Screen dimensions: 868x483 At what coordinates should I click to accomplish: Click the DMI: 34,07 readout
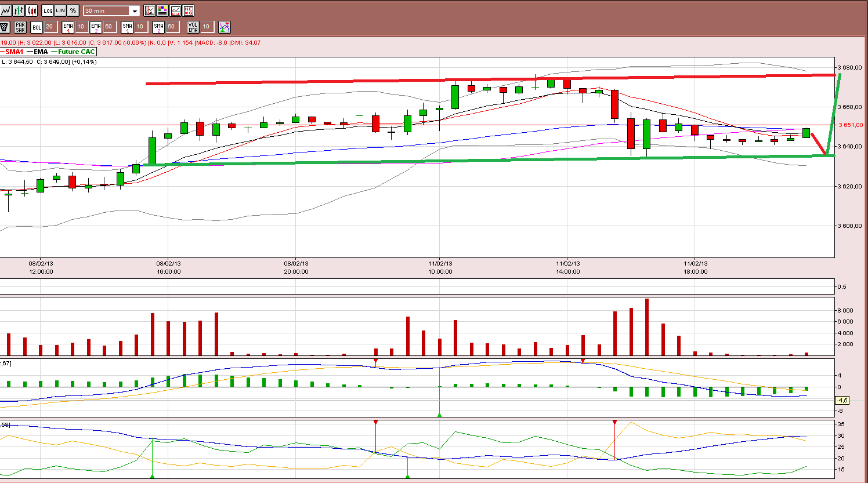(x=245, y=42)
